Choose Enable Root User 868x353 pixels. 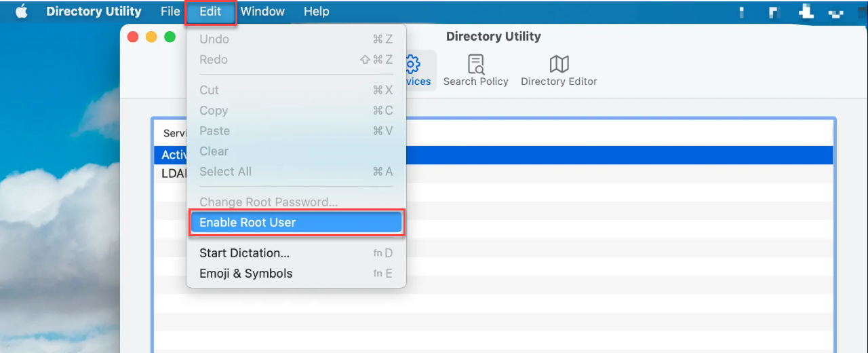click(x=296, y=223)
